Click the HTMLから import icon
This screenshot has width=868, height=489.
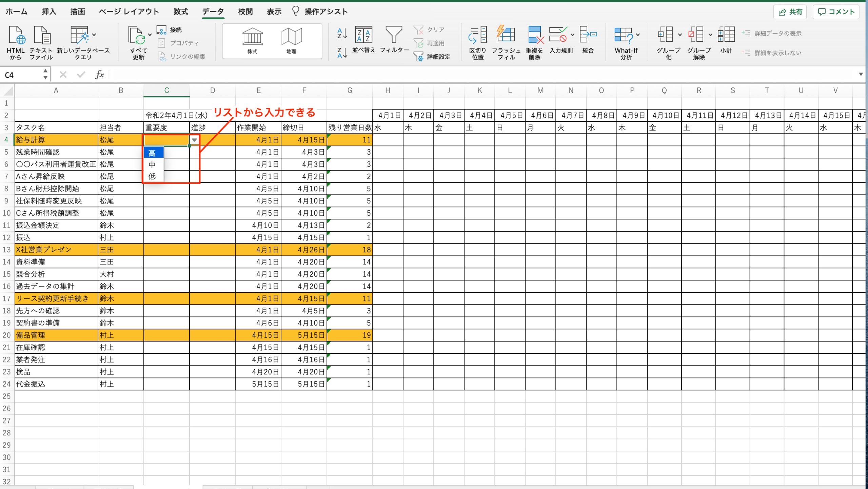coord(16,35)
